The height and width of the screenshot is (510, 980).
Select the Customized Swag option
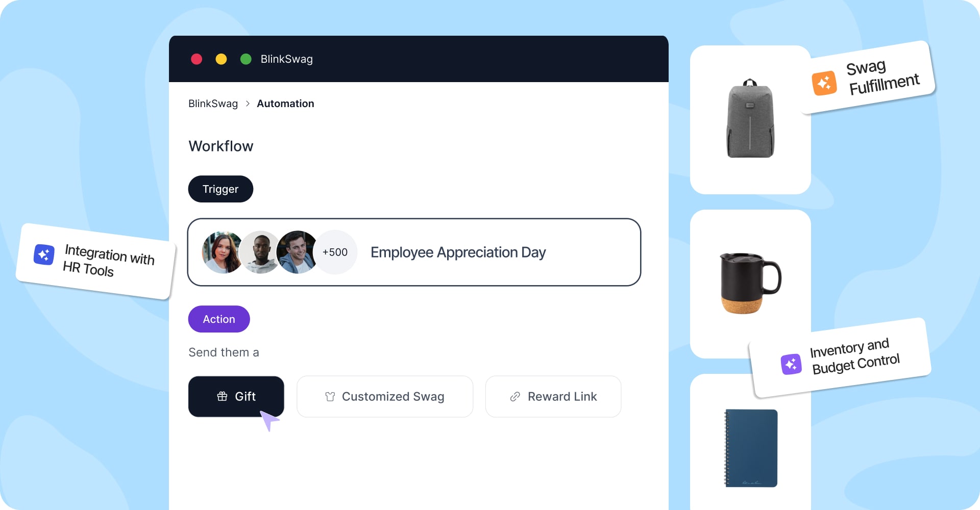[384, 397]
